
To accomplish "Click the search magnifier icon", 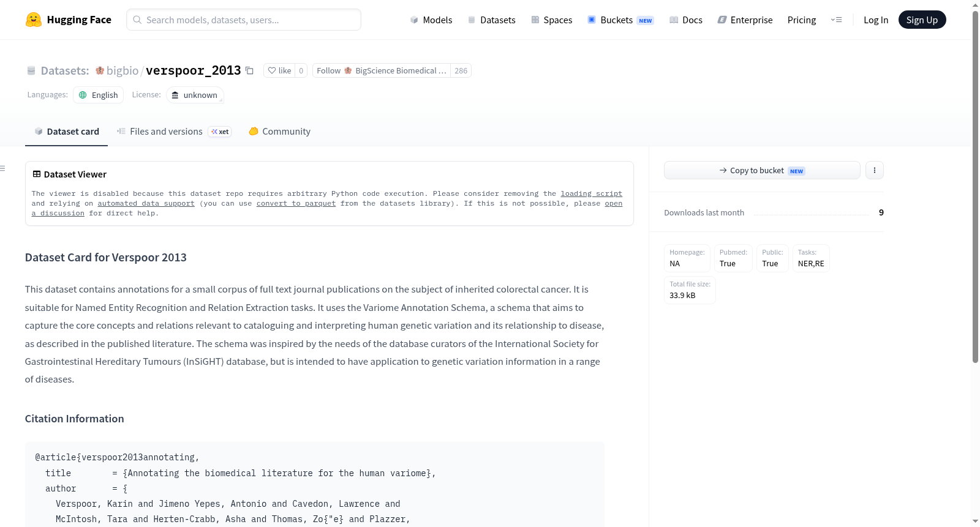I will [137, 20].
